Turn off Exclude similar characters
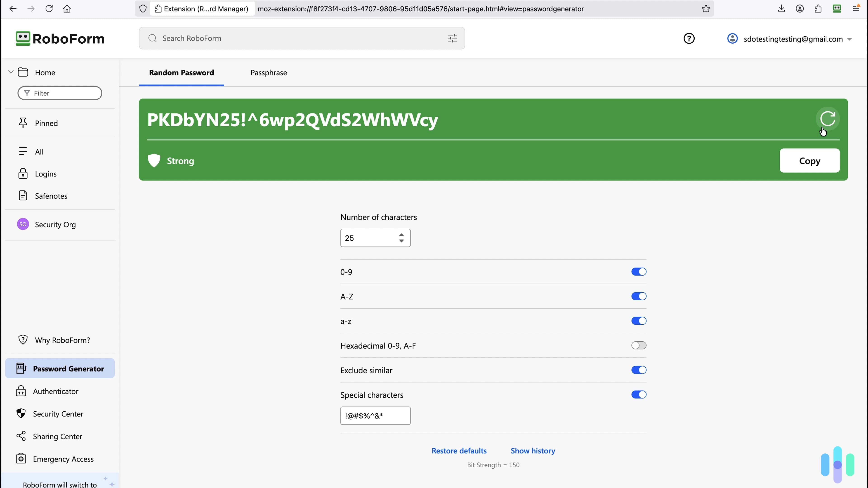The width and height of the screenshot is (868, 488). (x=639, y=370)
